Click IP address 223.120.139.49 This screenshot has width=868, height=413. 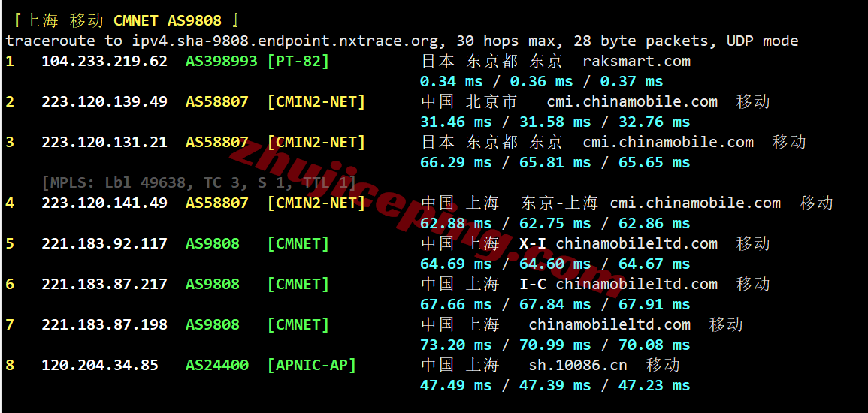(x=104, y=101)
